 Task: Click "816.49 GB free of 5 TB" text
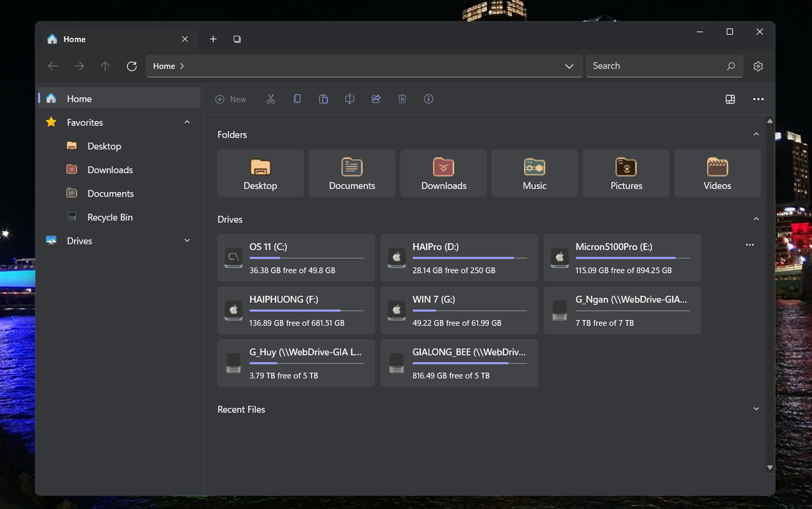click(x=451, y=376)
